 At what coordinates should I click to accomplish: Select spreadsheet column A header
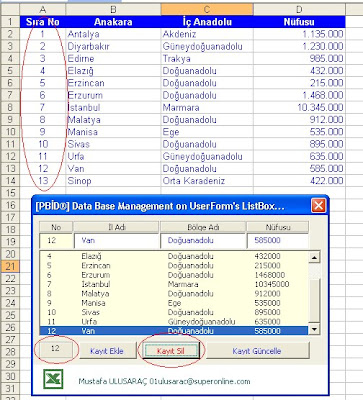pyautogui.click(x=43, y=9)
